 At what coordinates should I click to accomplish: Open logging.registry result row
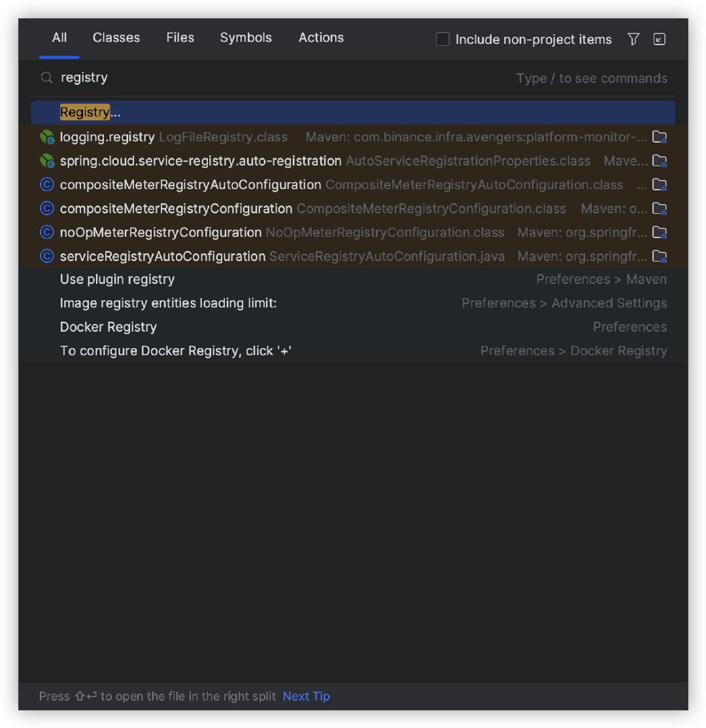(x=353, y=137)
